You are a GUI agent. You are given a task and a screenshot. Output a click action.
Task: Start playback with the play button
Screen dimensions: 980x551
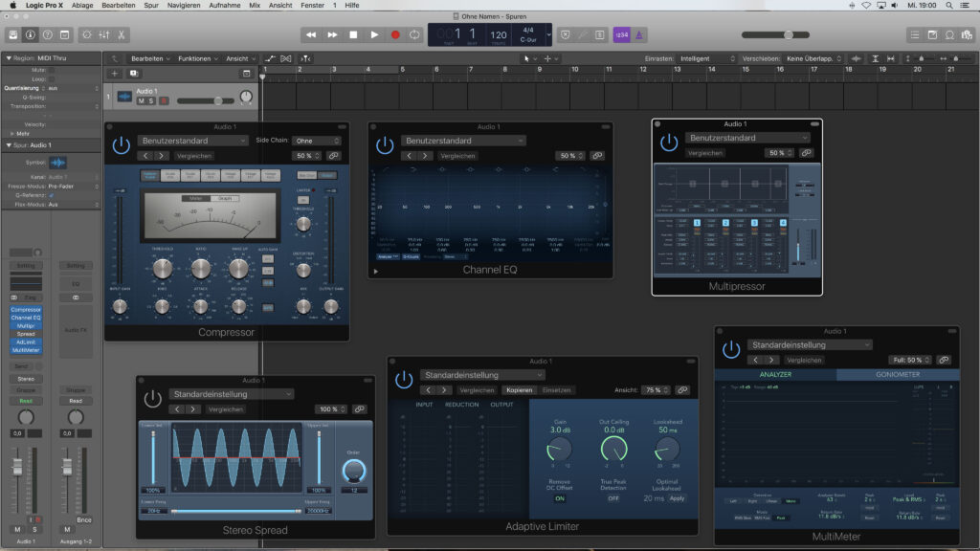point(374,35)
